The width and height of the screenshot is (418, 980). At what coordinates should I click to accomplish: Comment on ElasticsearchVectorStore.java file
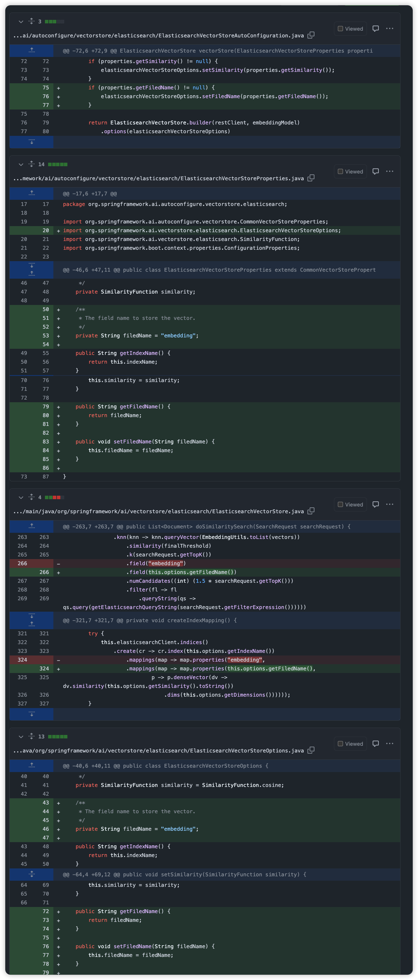point(375,504)
